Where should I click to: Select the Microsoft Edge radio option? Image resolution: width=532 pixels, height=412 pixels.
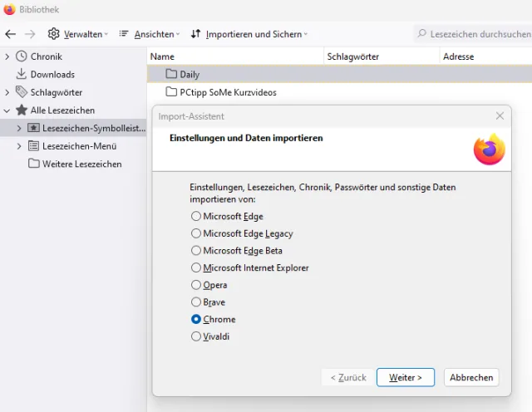pos(196,216)
